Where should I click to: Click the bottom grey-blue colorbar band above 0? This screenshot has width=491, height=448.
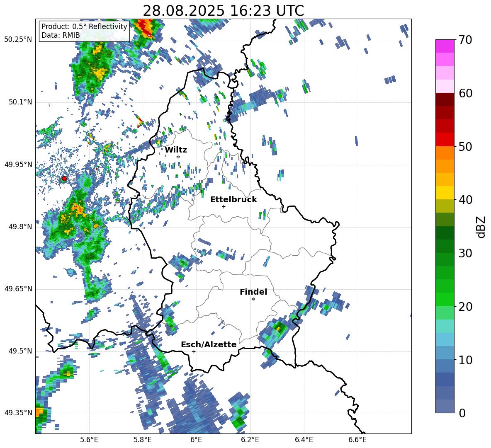coord(445,406)
